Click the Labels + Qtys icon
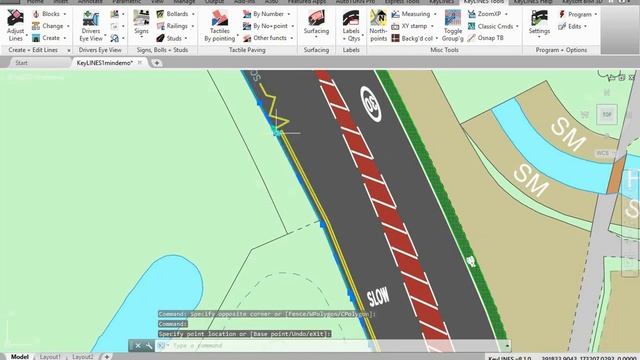 [351, 26]
